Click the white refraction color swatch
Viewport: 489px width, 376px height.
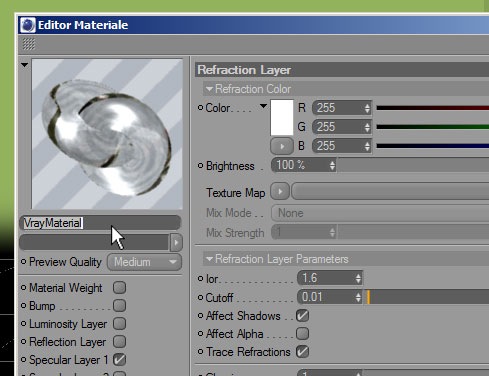(282, 117)
